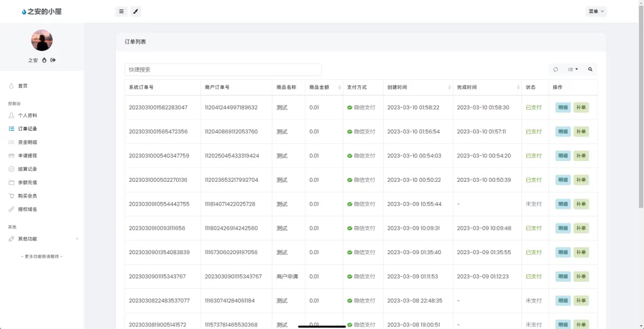Sort by 商品金额 column header
This screenshot has height=329, width=644.
(324, 87)
